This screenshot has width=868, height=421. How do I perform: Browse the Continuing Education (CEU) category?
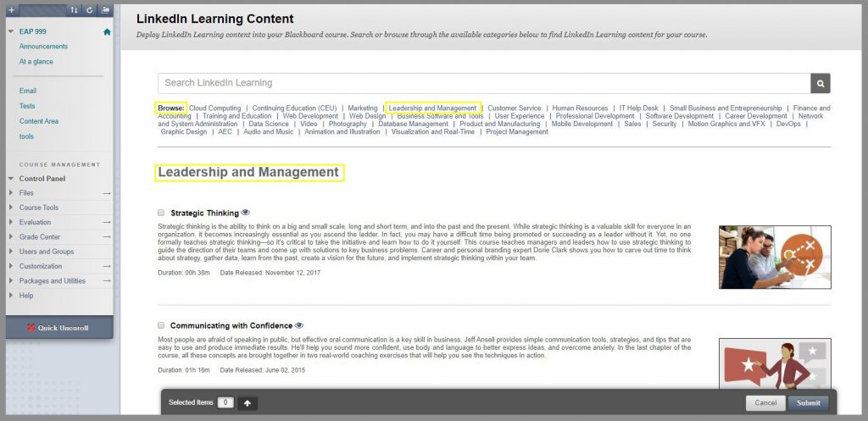(x=294, y=108)
